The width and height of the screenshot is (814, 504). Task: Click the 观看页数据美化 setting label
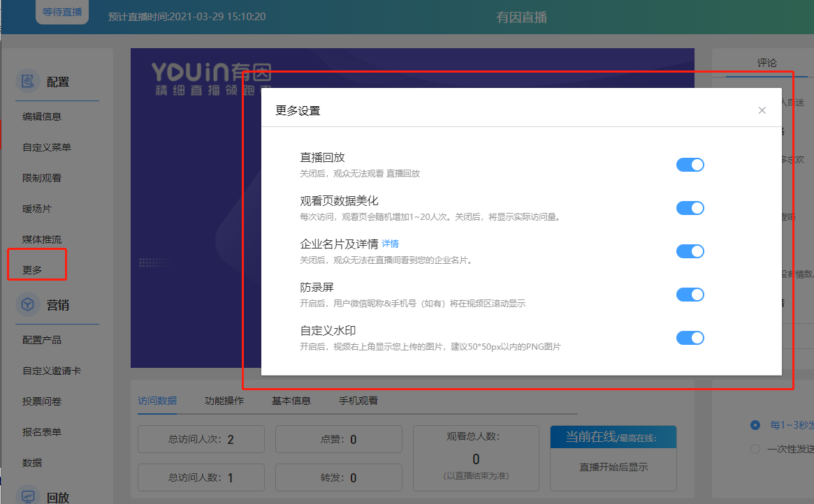(339, 200)
